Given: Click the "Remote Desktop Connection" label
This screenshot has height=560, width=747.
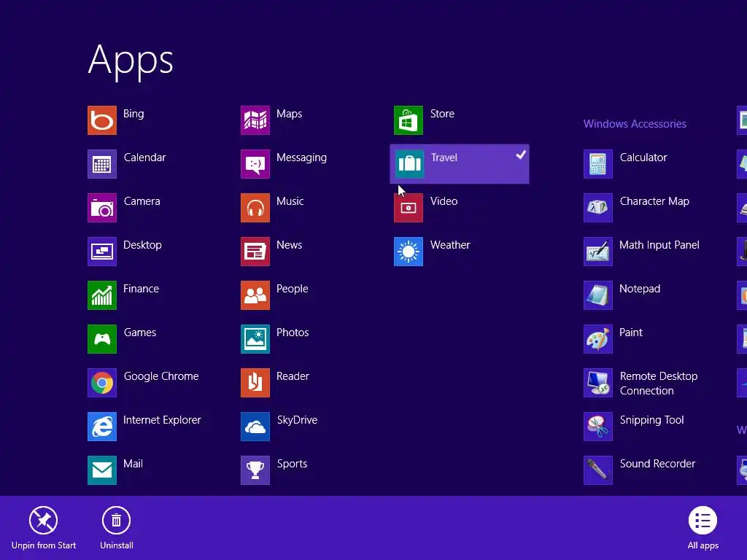Looking at the screenshot, I should 659,384.
